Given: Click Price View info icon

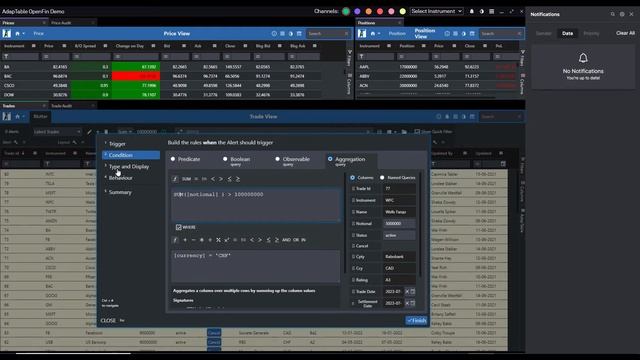Looking at the screenshot, I should (x=274, y=33).
